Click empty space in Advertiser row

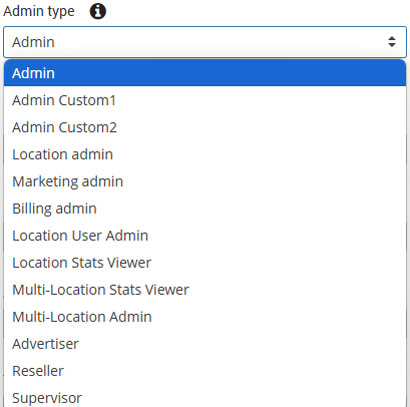coord(242,343)
